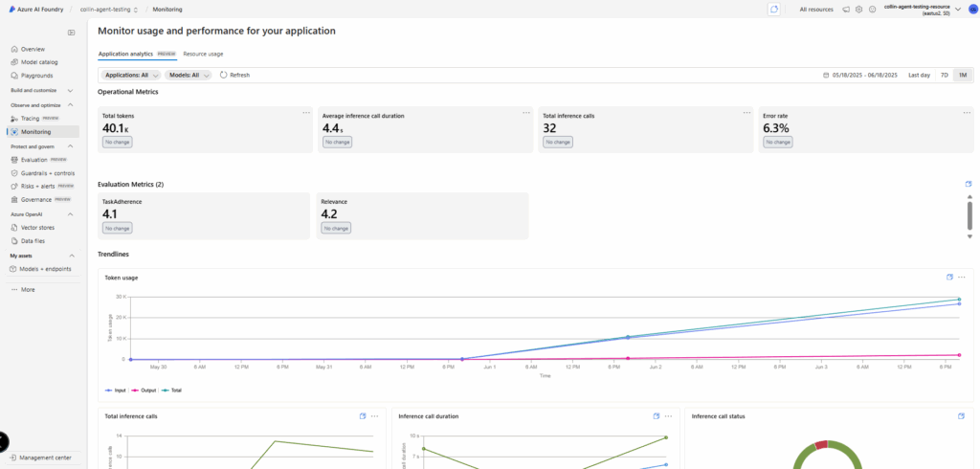Open Error rate card options menu
The width and height of the screenshot is (980, 469).
point(967,113)
